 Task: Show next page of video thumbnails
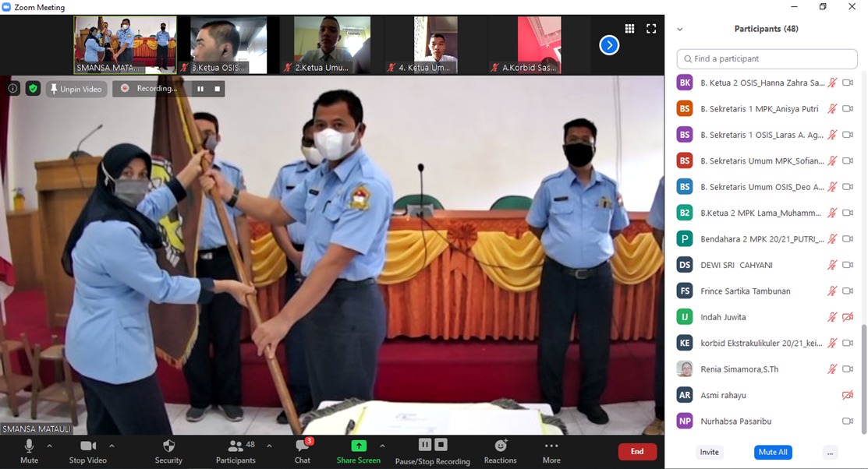point(609,45)
